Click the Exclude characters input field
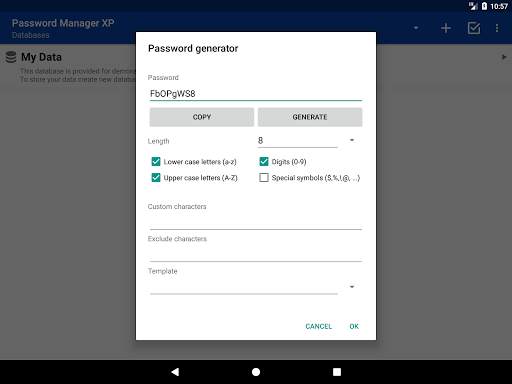Viewport: 512px width, 384px height. [256, 254]
